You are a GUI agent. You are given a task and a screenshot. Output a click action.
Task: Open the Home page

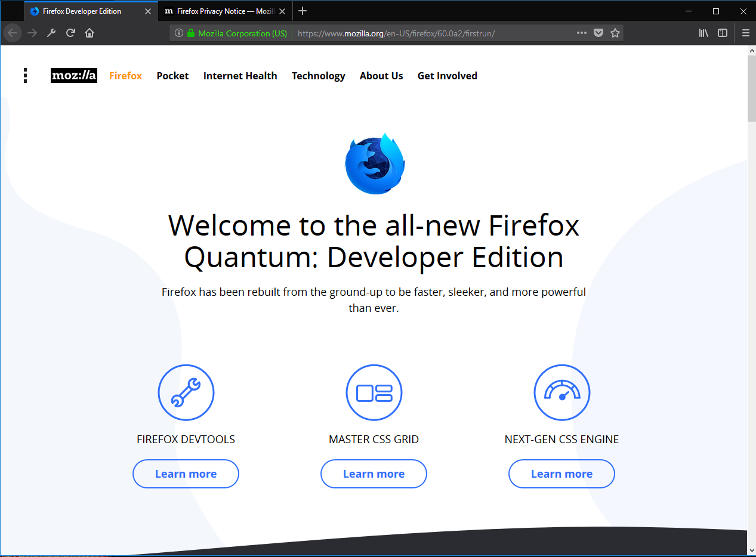(x=89, y=33)
